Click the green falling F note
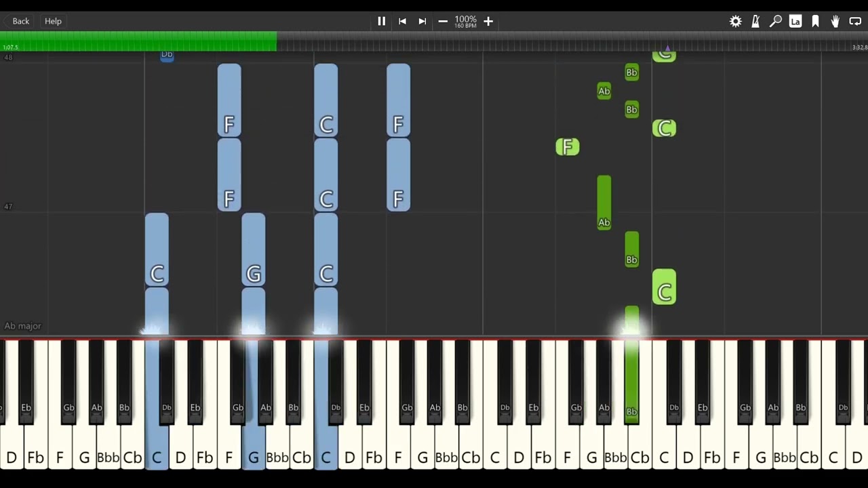 tap(568, 147)
